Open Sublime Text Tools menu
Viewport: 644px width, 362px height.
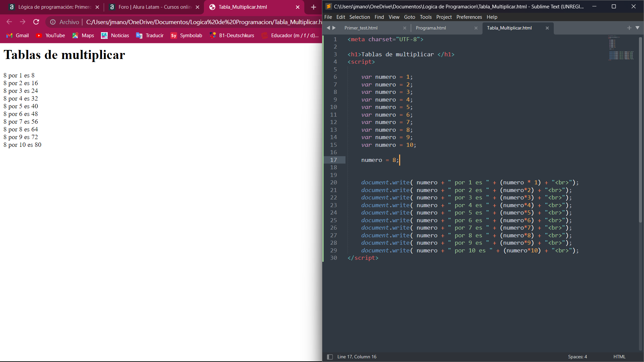[x=426, y=17]
